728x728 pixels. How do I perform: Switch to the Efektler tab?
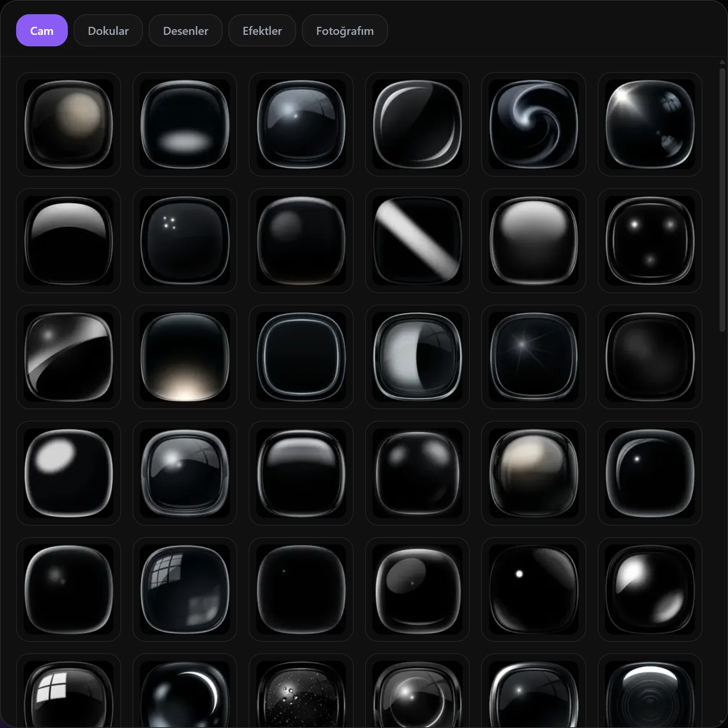tap(262, 31)
